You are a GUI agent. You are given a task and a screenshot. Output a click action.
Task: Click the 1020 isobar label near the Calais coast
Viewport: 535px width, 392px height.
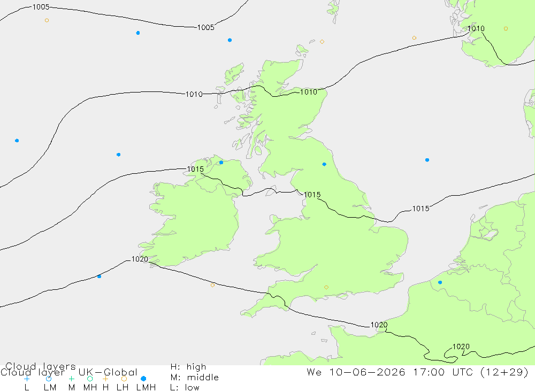tap(379, 325)
